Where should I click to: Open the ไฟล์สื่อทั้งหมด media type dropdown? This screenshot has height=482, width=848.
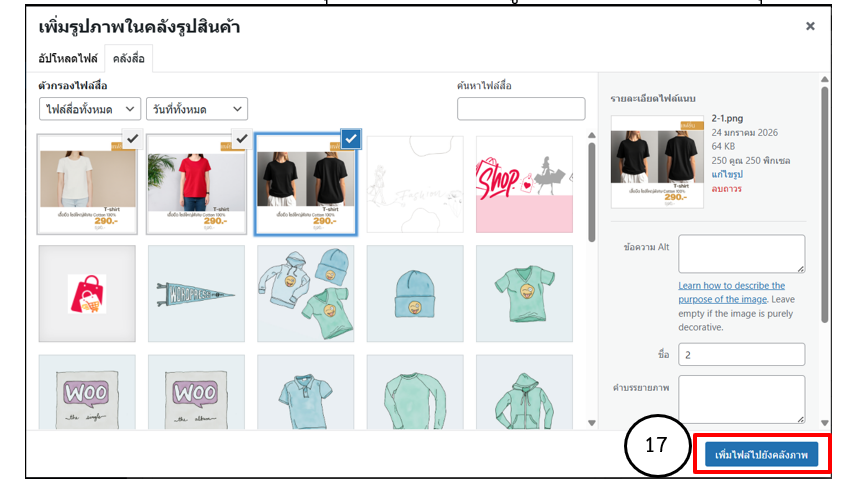(90, 109)
